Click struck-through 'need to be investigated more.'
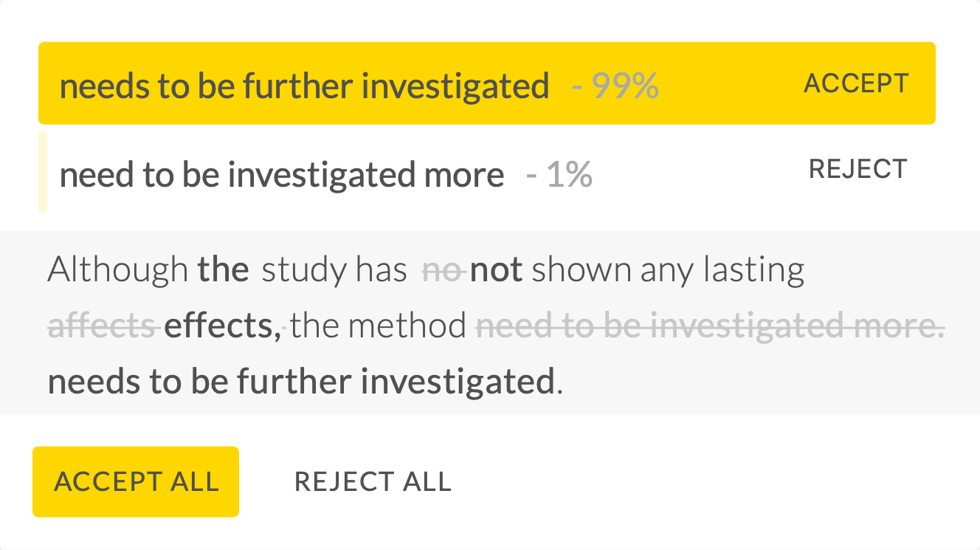The width and height of the screenshot is (980, 550). pos(710,325)
